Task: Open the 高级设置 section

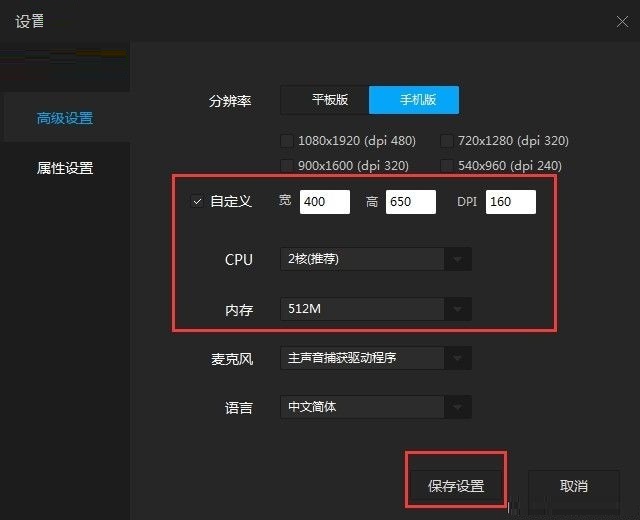Action: [x=65, y=118]
